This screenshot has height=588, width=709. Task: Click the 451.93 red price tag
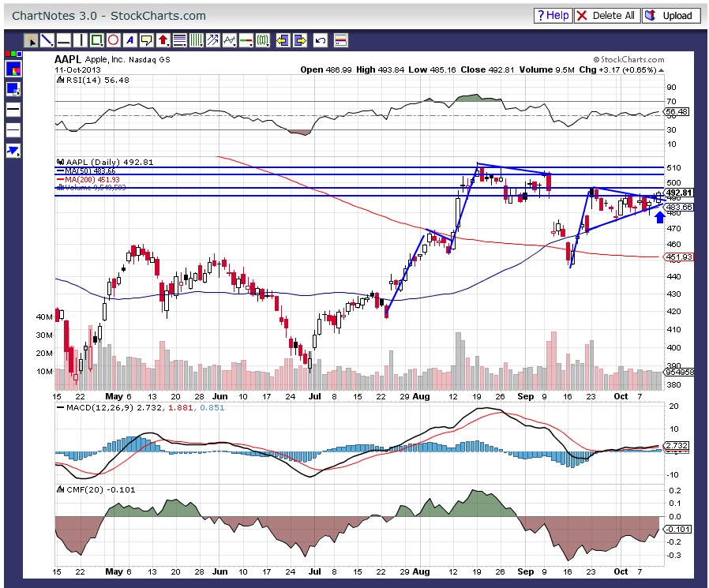pos(679,257)
